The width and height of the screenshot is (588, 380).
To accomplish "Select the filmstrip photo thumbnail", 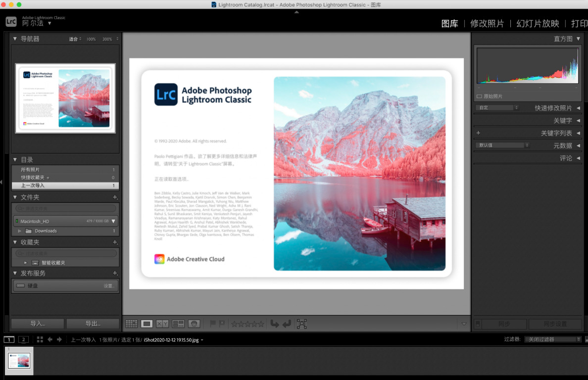I will (x=19, y=361).
